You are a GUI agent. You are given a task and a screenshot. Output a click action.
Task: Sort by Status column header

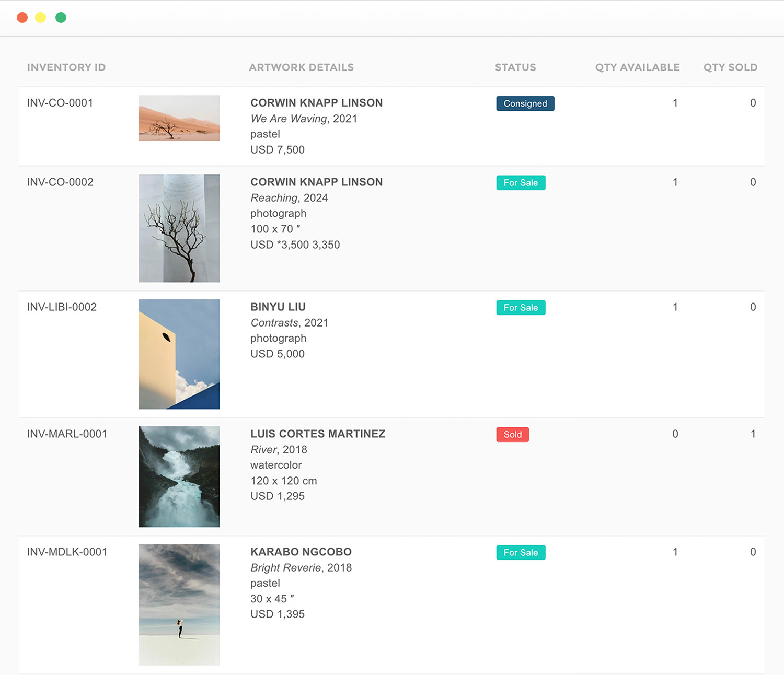pyautogui.click(x=515, y=67)
